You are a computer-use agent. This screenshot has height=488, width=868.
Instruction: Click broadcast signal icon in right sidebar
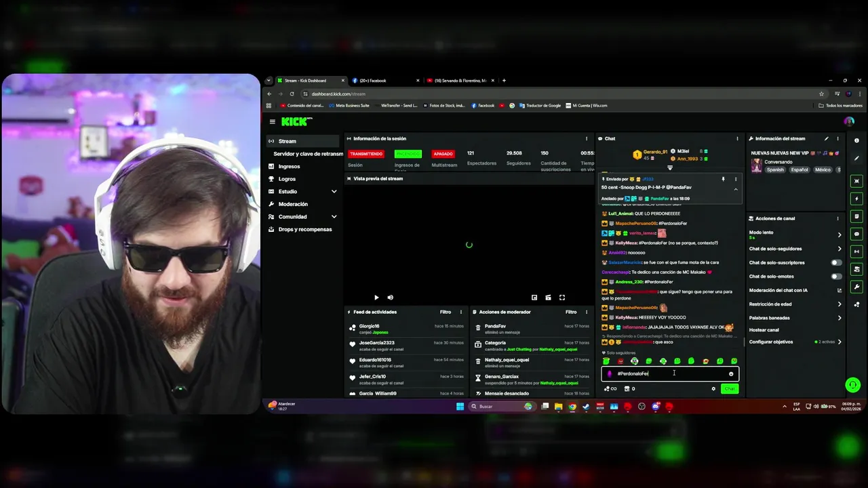tap(856, 251)
